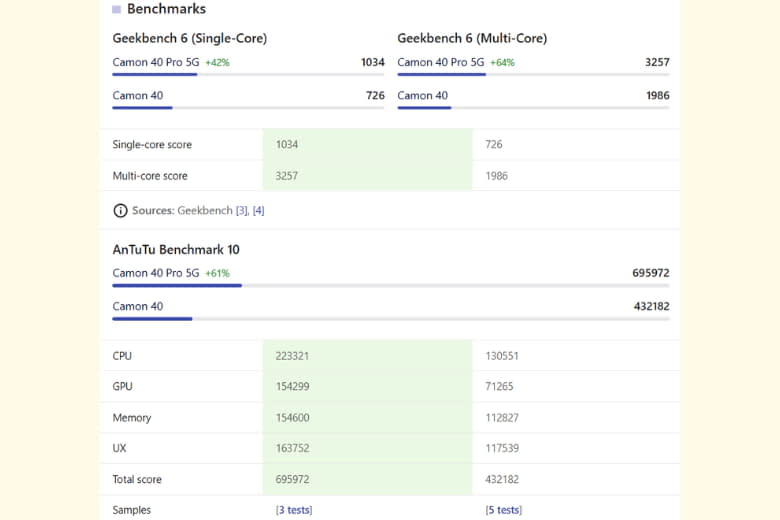Open Geekbench source reference [4]
780x520 pixels.
coord(259,210)
